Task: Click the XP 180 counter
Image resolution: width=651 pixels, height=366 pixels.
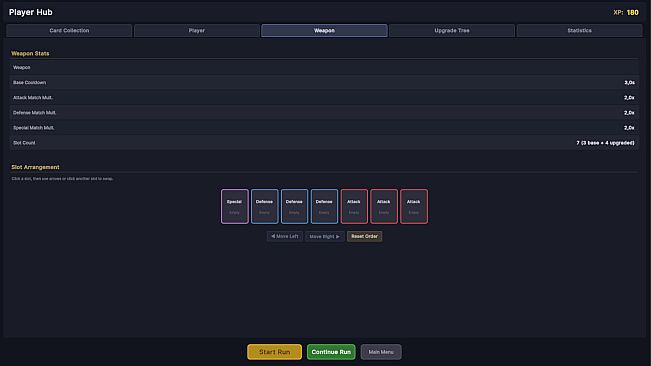Action: [x=626, y=12]
